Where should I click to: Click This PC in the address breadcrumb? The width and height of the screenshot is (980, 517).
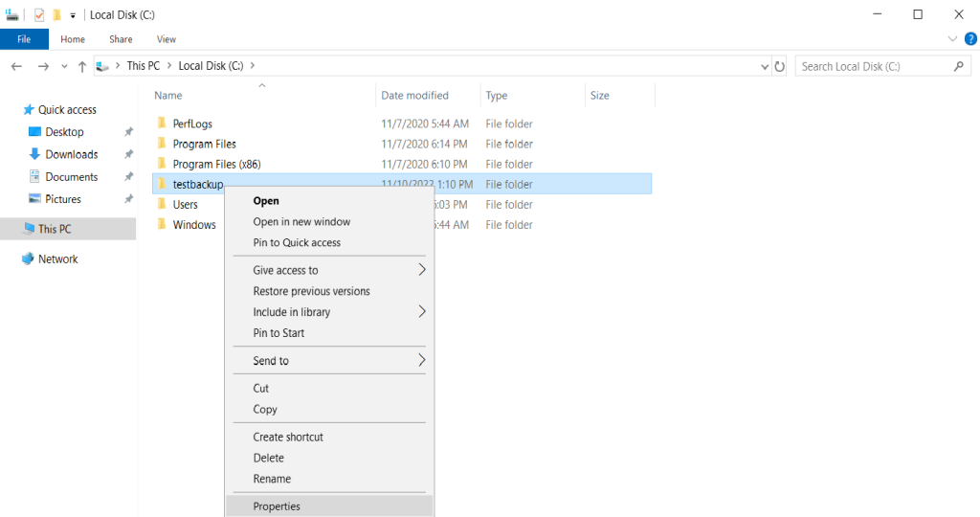(144, 66)
